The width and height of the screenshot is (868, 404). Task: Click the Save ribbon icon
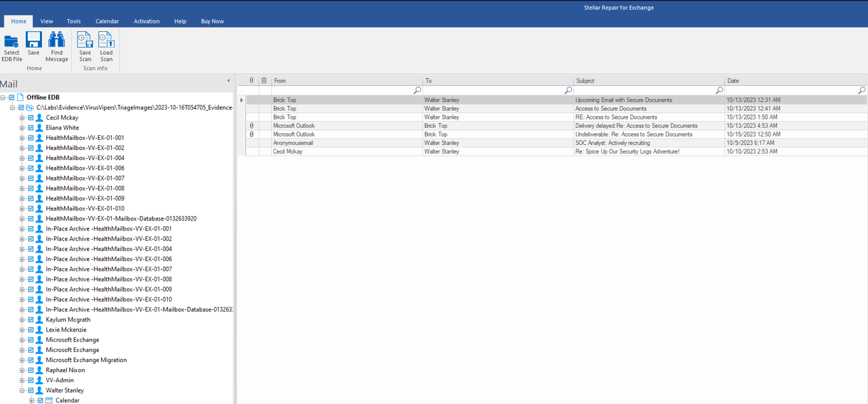34,39
